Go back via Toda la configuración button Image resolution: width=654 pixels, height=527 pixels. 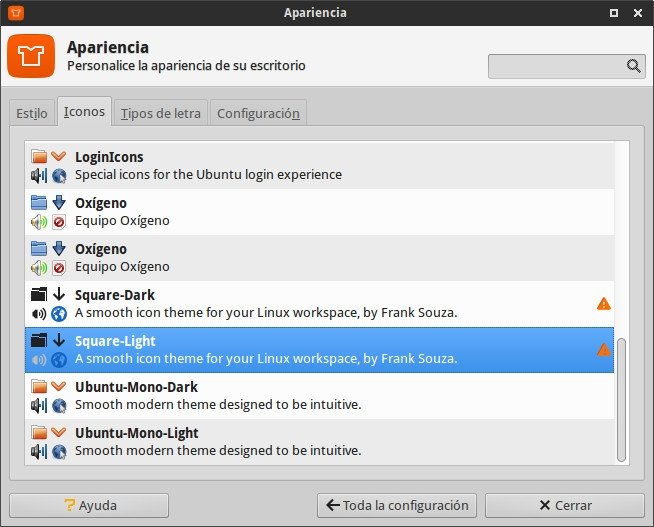pyautogui.click(x=397, y=505)
